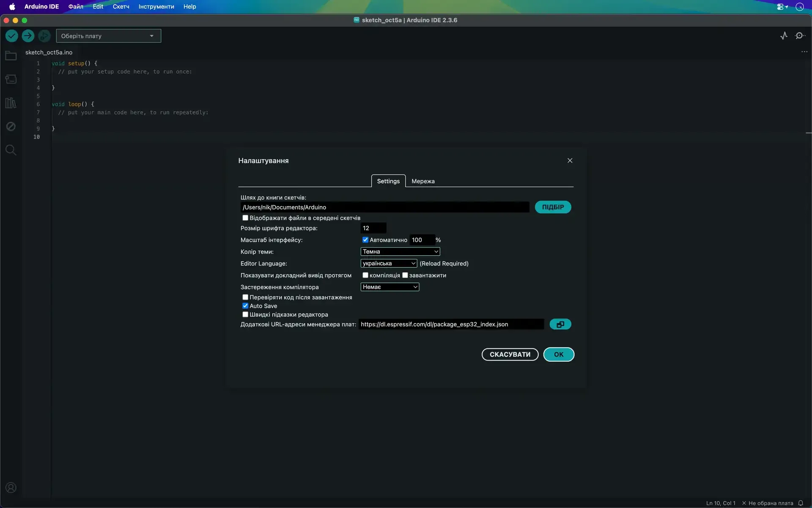Open the Boards Manager sidebar icon
812x508 pixels.
tap(11, 79)
